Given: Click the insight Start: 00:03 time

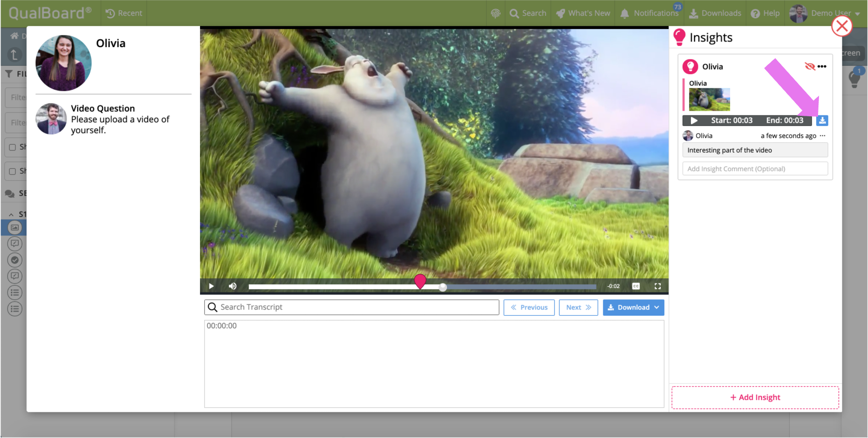Looking at the screenshot, I should coord(732,120).
